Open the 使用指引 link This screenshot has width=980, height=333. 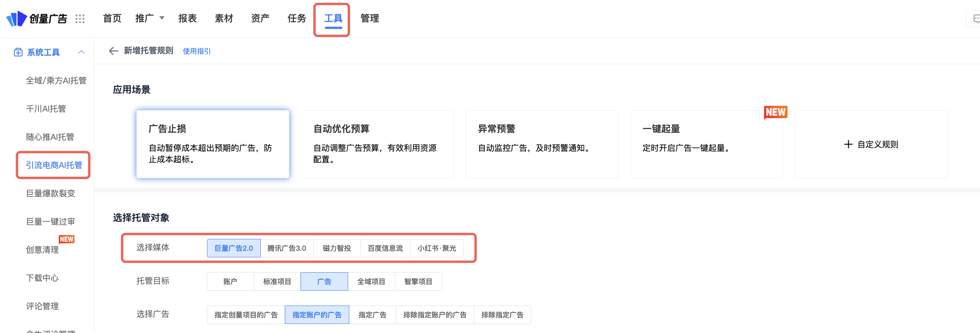tap(197, 51)
